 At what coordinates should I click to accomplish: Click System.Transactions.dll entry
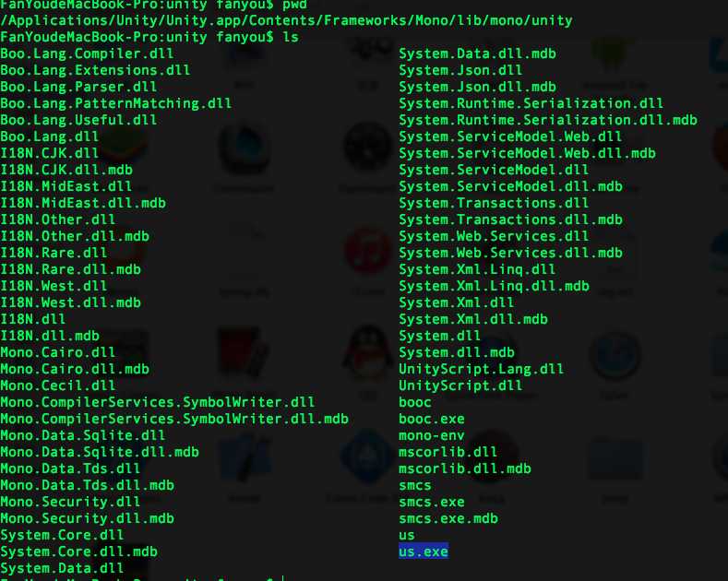click(494, 203)
